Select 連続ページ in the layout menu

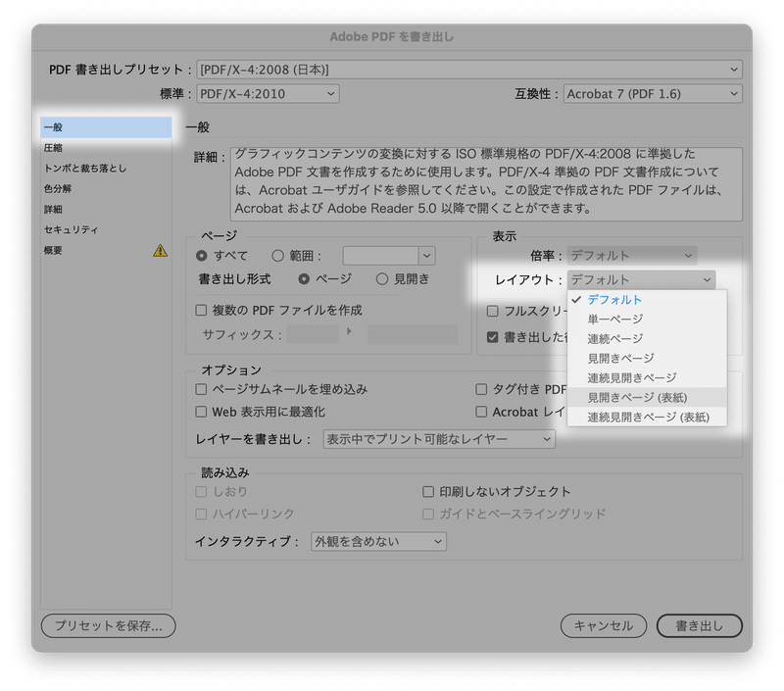pyautogui.click(x=647, y=338)
